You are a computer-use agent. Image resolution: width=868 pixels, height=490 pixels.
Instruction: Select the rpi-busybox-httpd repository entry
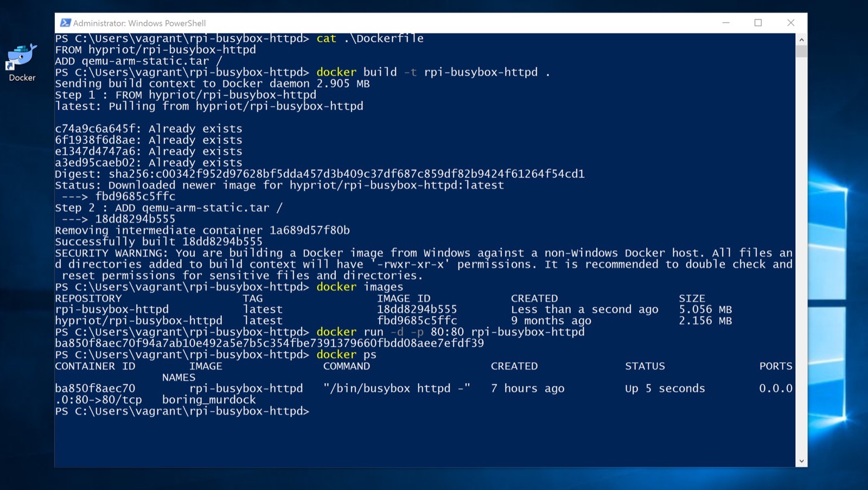[x=111, y=309]
